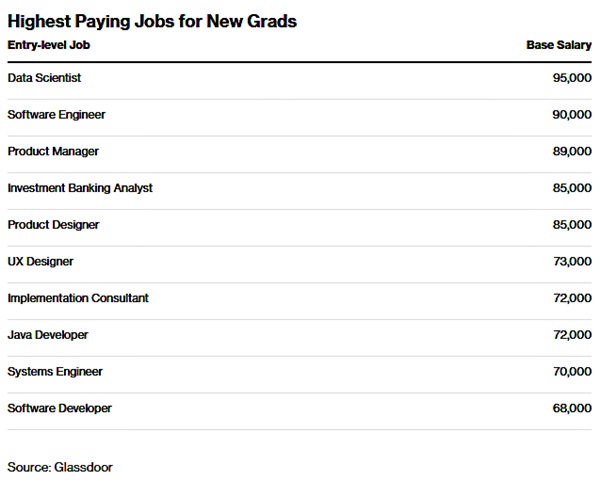Select the Product Manager entry
The width and height of the screenshot is (600, 480).
click(x=53, y=151)
